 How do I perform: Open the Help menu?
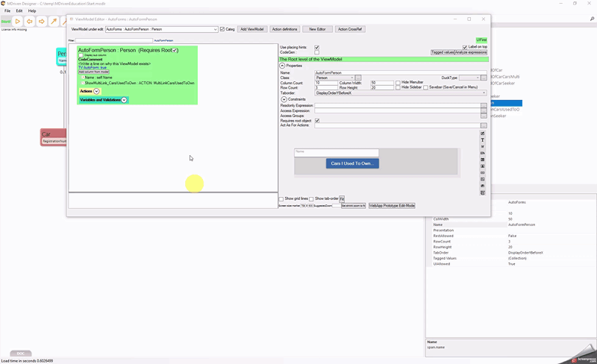[32, 11]
